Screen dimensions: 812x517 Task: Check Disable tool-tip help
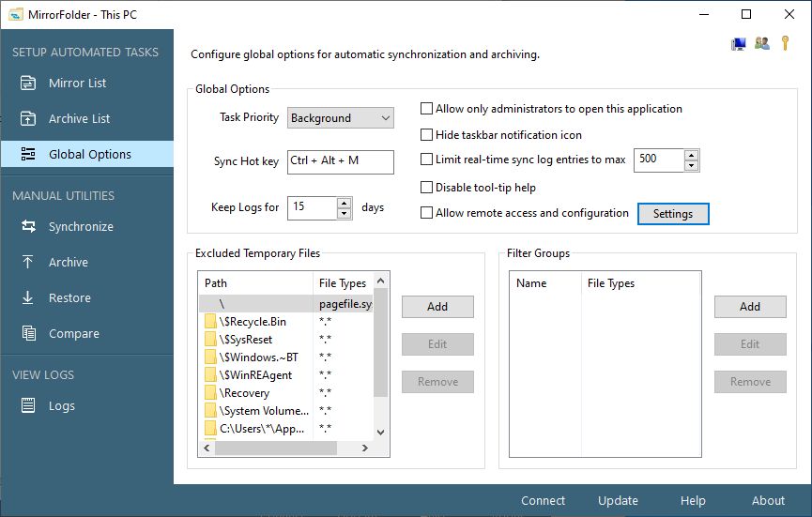(x=426, y=187)
